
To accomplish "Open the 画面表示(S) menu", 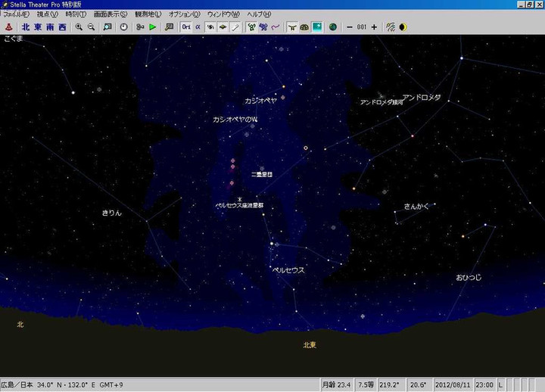I will pyautogui.click(x=111, y=14).
